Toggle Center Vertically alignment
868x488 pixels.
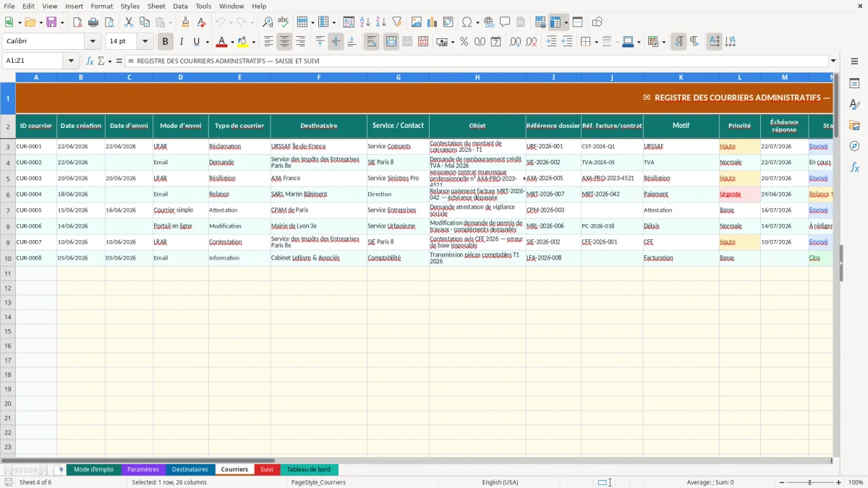336,42
